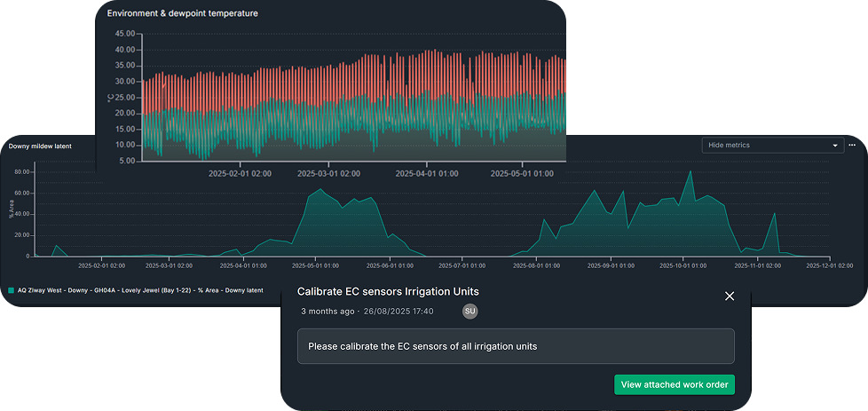868x411 pixels.
Task: Select the calibration message text box
Action: coord(516,346)
